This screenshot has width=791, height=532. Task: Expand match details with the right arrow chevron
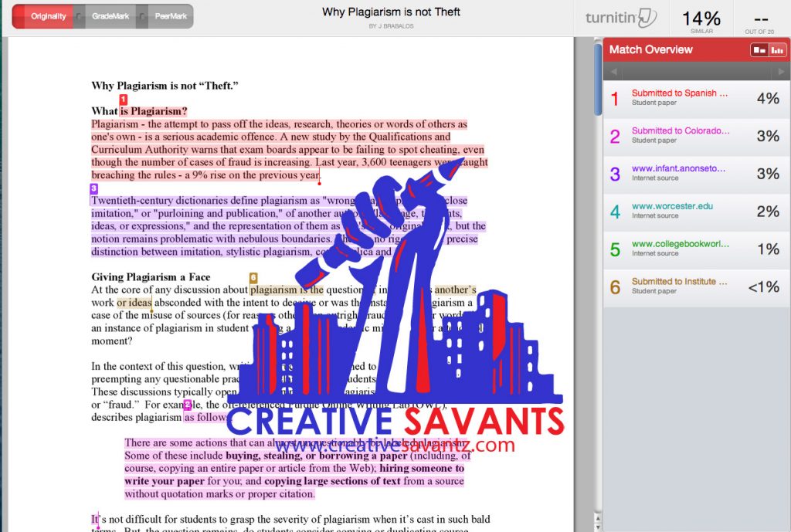pyautogui.click(x=783, y=71)
